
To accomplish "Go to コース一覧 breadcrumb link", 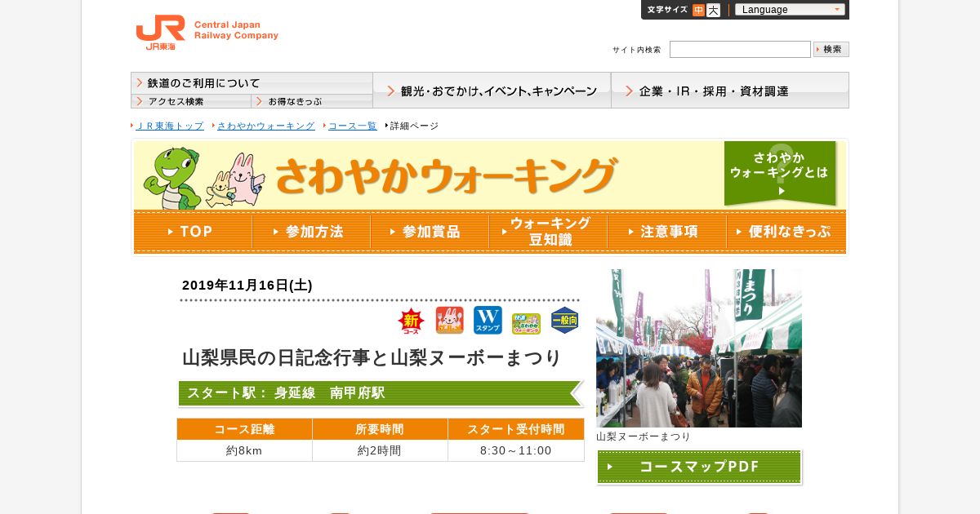I will [352, 126].
